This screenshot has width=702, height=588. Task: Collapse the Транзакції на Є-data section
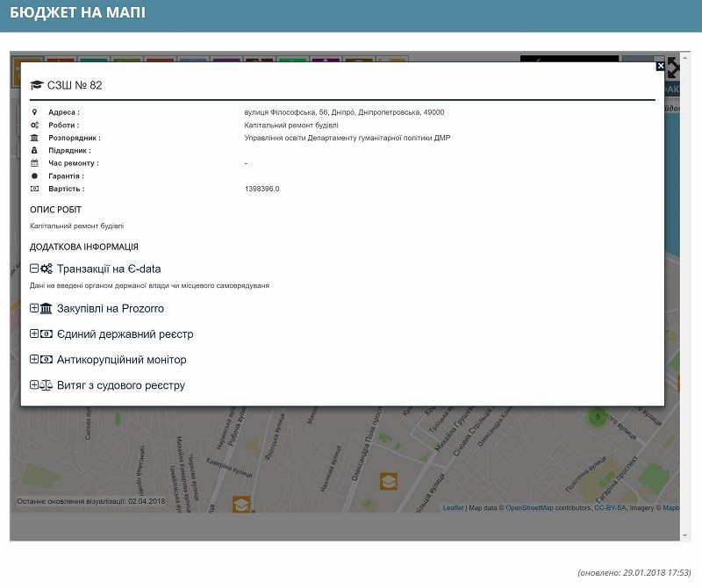34,269
